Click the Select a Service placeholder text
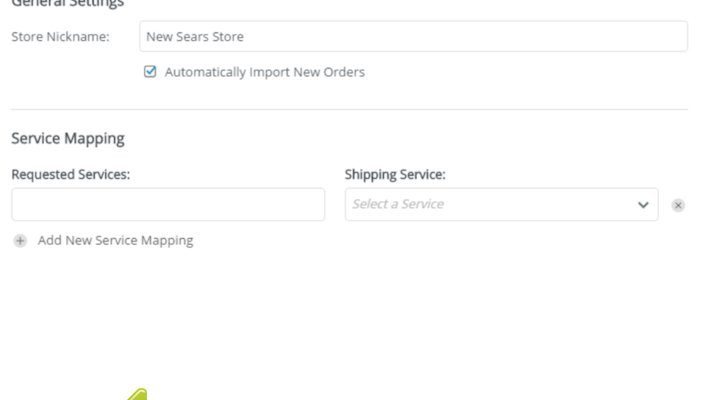Viewport: 702px width, 400px height. pos(398,204)
